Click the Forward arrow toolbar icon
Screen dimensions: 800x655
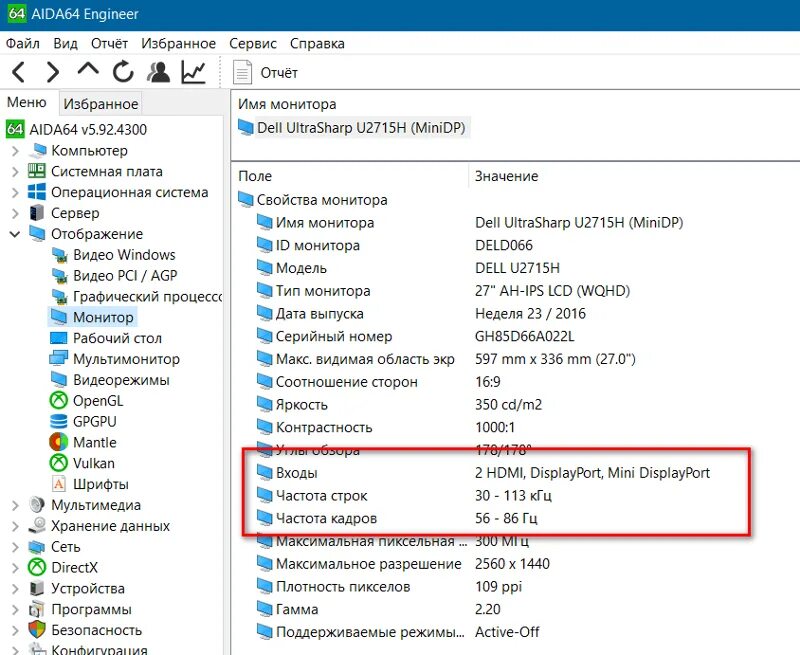coord(52,72)
